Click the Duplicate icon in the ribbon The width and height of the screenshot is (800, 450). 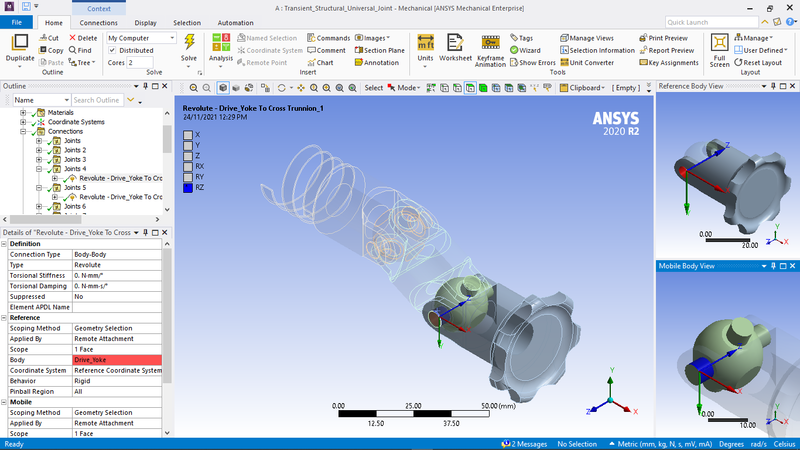click(20, 43)
